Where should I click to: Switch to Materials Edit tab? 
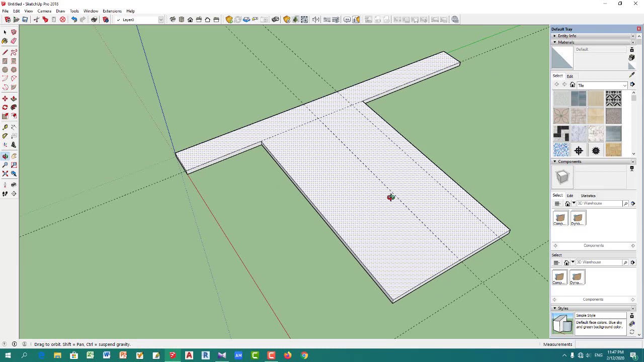coord(570,76)
